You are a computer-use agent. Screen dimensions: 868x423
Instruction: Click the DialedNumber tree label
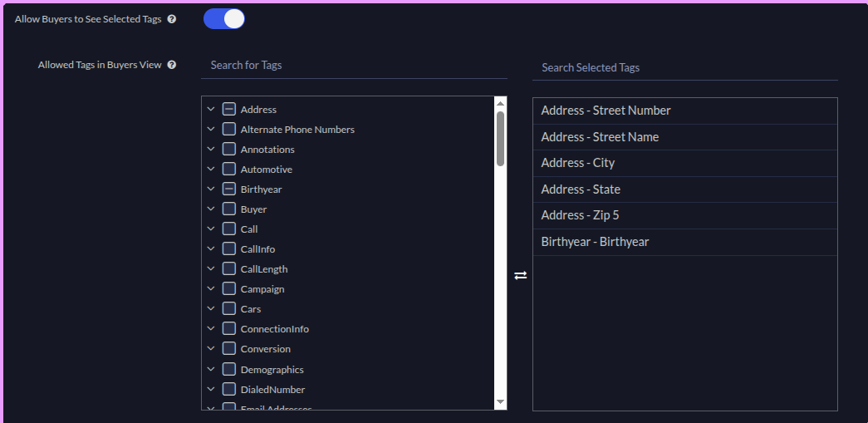(x=272, y=389)
